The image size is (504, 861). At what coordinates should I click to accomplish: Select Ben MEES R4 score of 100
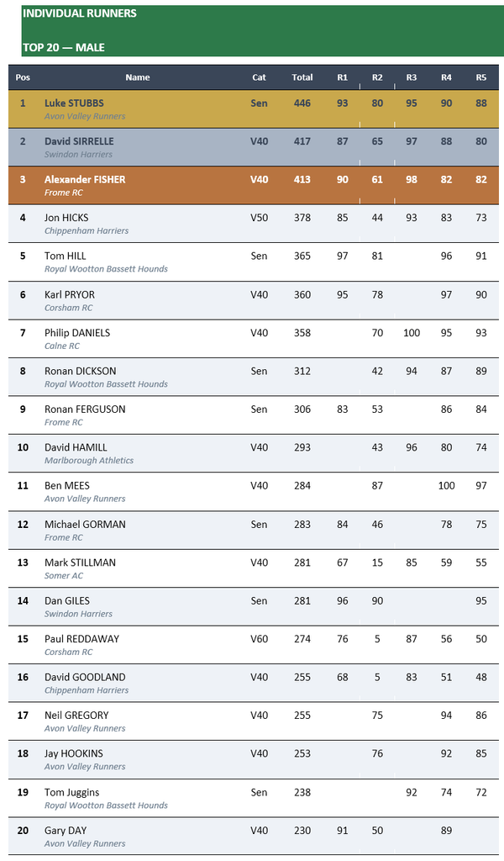coord(446,485)
